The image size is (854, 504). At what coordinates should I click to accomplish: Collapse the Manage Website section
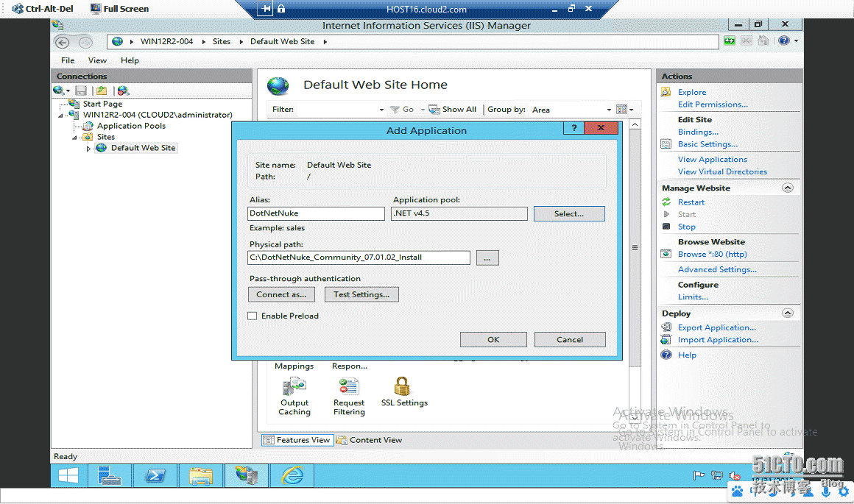click(788, 188)
